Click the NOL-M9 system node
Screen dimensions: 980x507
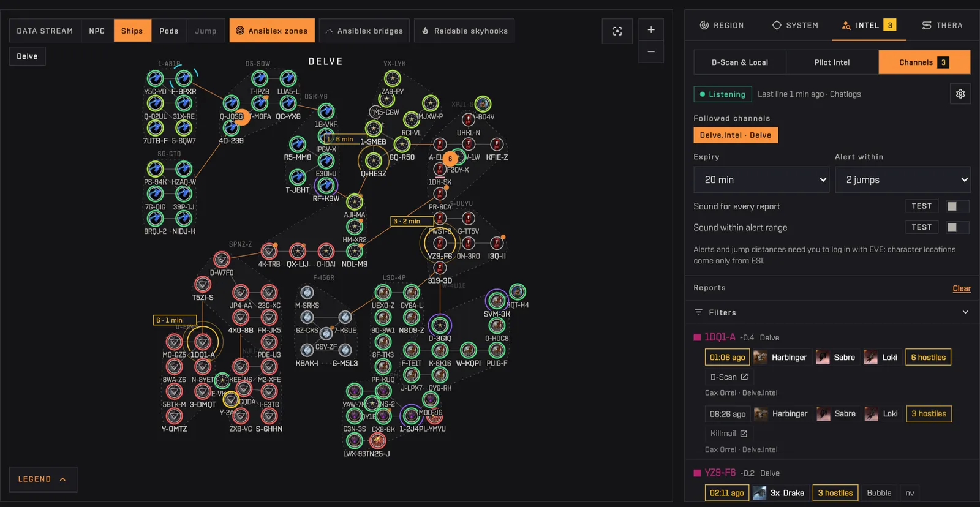(355, 251)
